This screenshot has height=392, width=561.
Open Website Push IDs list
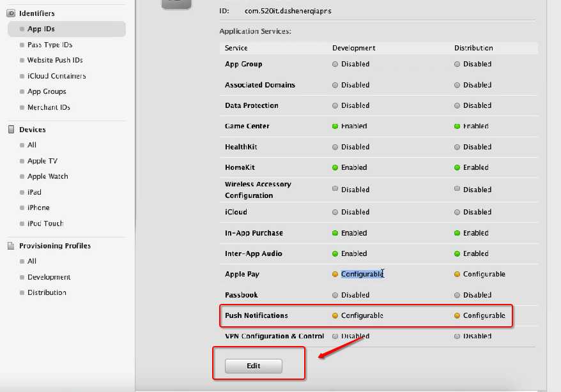pos(55,60)
